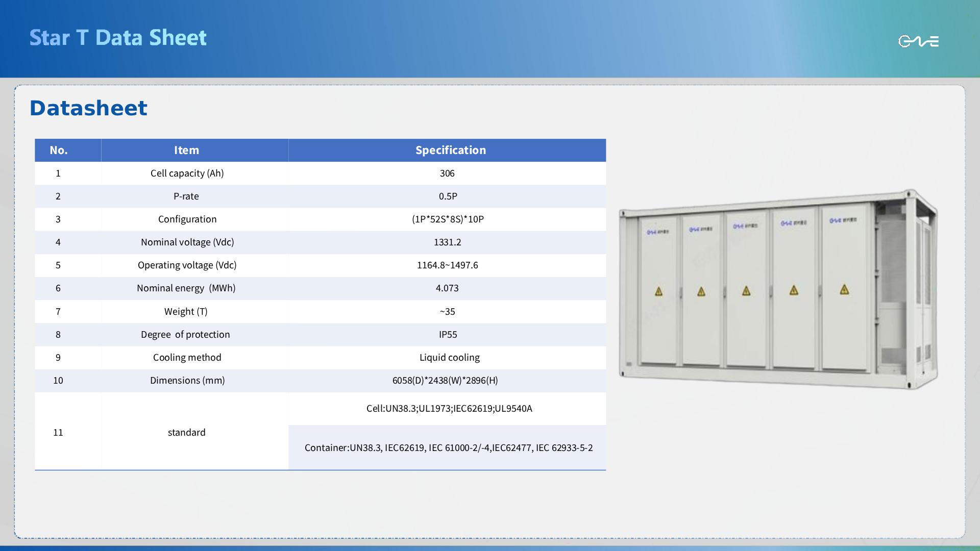This screenshot has height=551, width=980.
Task: Click the Weight (T) item cell
Action: tap(186, 312)
